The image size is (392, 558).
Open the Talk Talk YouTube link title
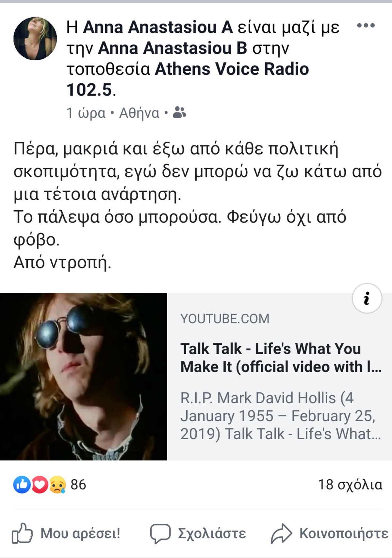(x=281, y=357)
